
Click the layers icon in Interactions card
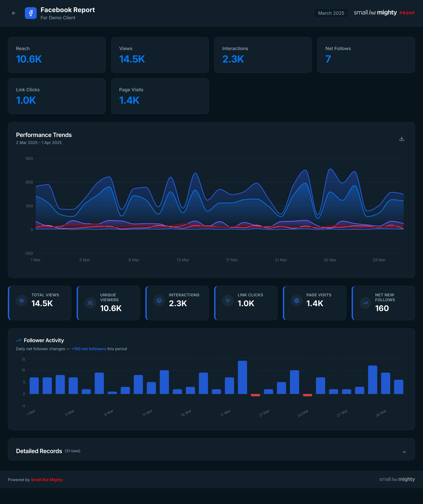click(x=159, y=300)
